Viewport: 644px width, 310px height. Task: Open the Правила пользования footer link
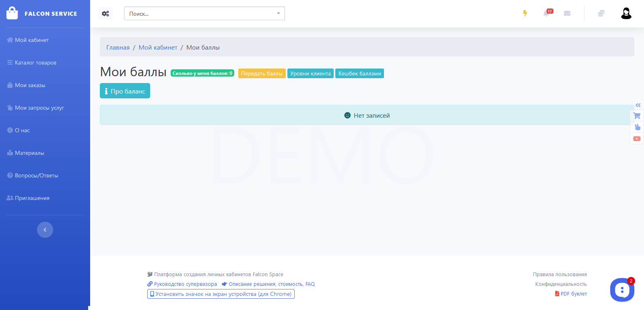[560, 275]
